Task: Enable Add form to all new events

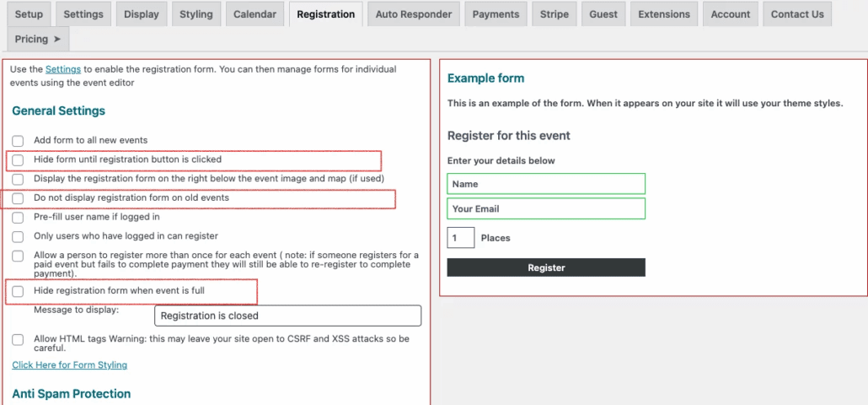Action: point(18,141)
